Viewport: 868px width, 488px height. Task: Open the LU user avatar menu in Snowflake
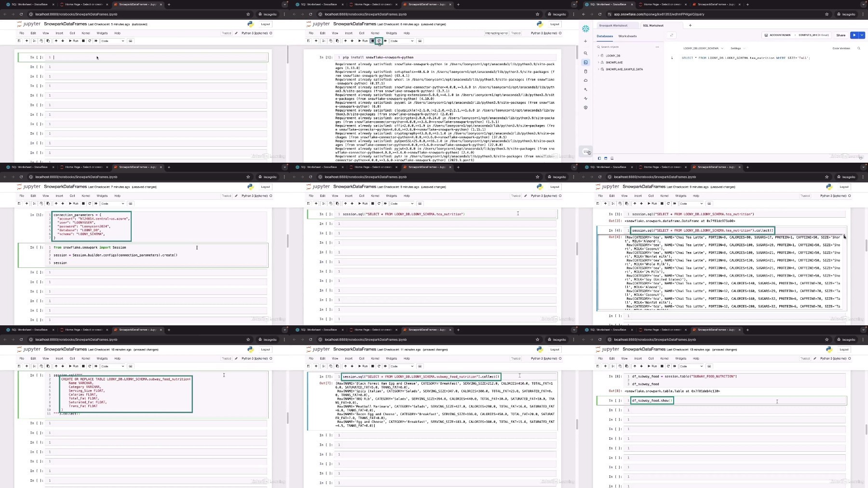click(586, 152)
